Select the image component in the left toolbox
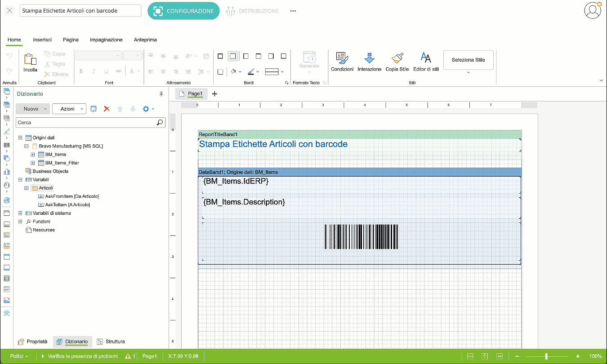 (x=6, y=300)
